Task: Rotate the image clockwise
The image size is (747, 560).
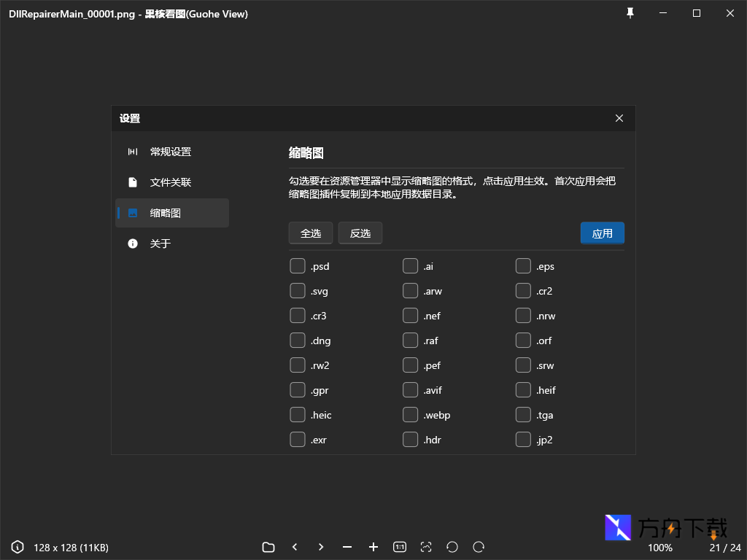Action: 479,547
